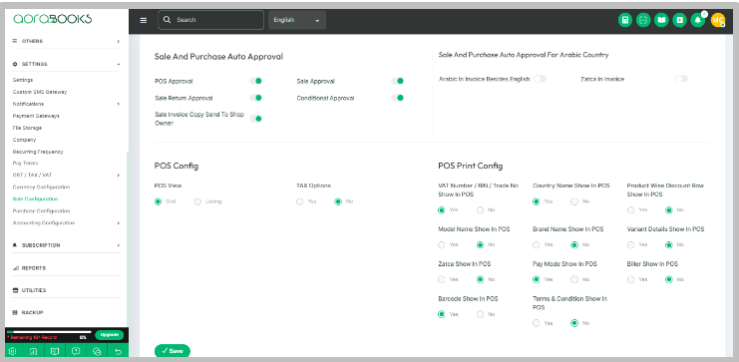Collapse the SETTINGS sidebar section
The width and height of the screenshot is (739, 362).
point(66,64)
